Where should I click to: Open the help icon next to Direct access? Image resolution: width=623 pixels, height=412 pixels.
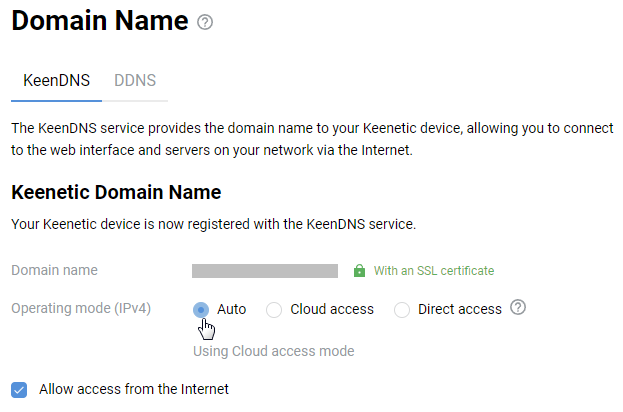(518, 308)
